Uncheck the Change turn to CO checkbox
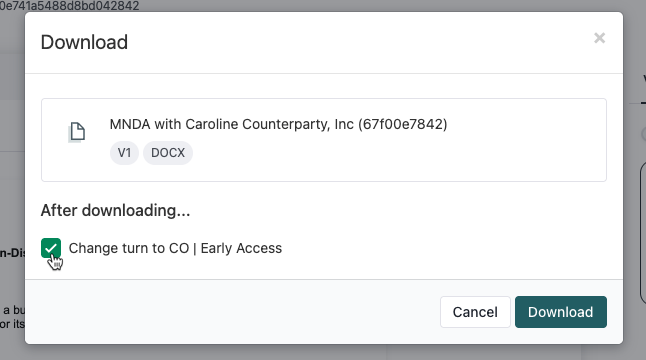 click(x=51, y=248)
